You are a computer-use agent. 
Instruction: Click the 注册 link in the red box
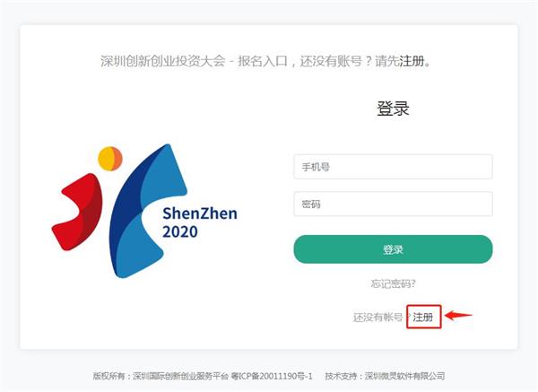pyautogui.click(x=422, y=317)
